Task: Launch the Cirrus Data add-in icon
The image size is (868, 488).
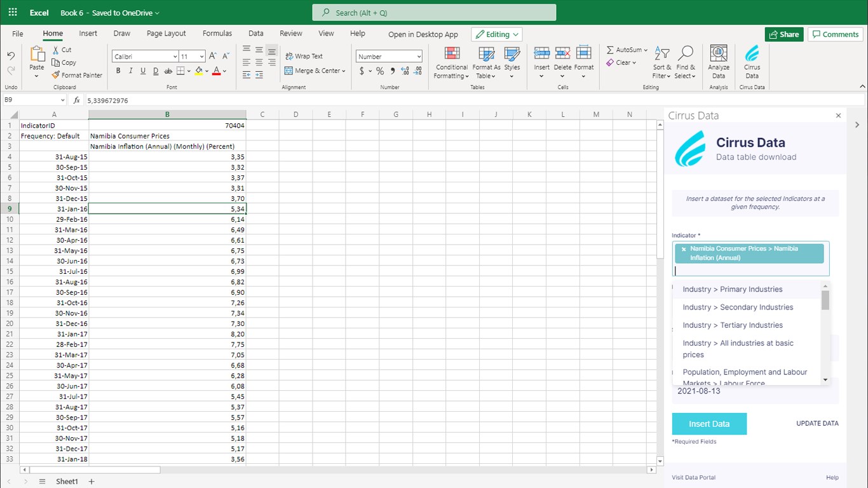Action: 752,53
